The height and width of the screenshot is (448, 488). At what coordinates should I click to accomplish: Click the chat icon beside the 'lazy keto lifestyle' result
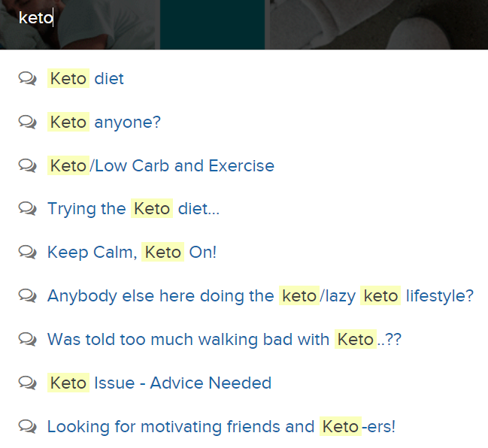[x=27, y=295]
